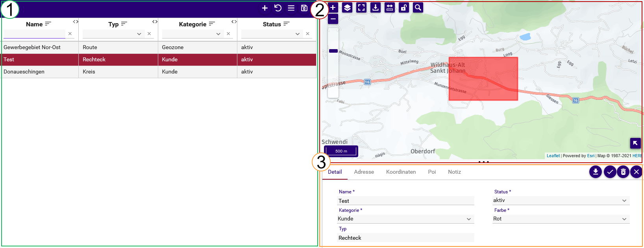Zoom out on the map
This screenshot has height=248, width=644.
[333, 18]
